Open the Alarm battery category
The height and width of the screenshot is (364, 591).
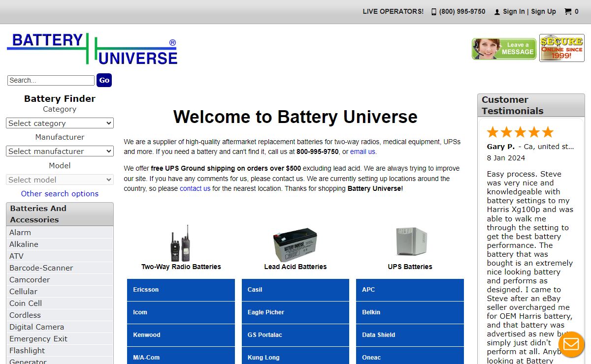(x=60, y=232)
